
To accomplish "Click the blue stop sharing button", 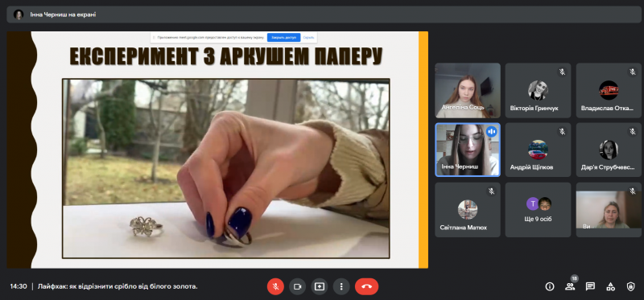I will pyautogui.click(x=284, y=37).
